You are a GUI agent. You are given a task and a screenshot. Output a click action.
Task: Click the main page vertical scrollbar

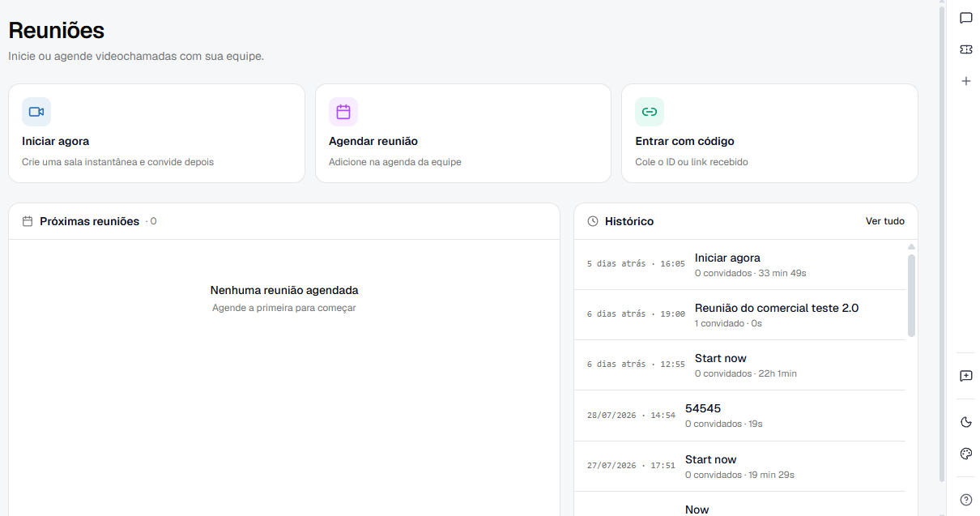(x=941, y=243)
